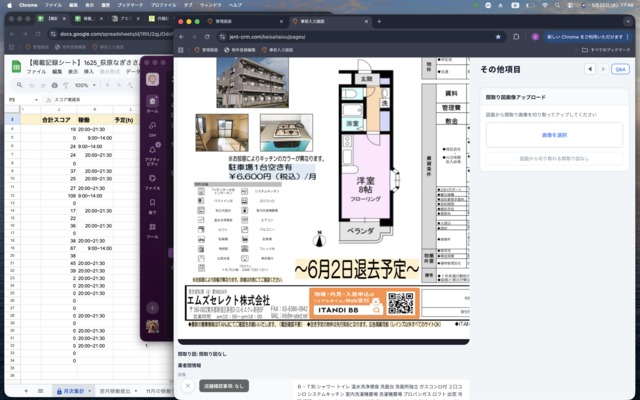The image size is (640, 400).
Task: Go back in the front Chrome window
Action: point(182,37)
